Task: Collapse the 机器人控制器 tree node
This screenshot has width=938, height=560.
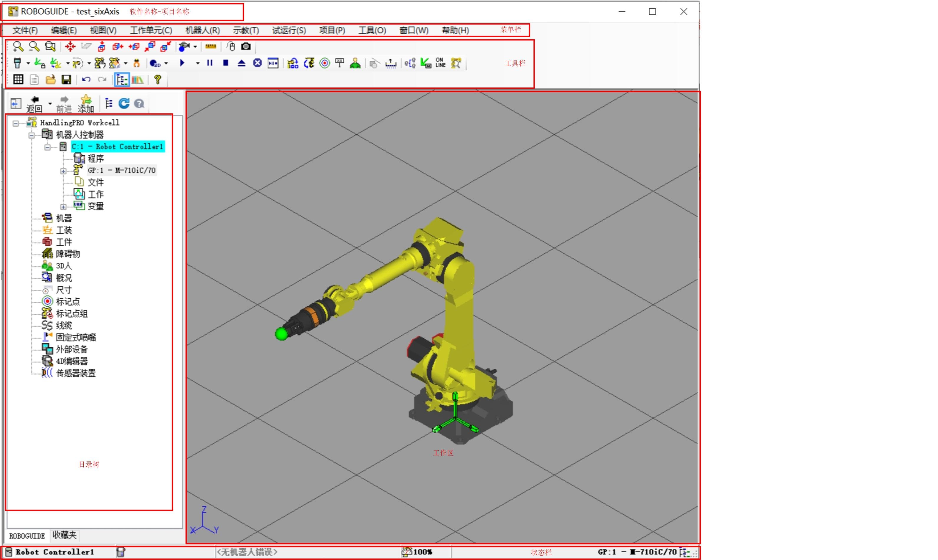Action: point(32,135)
